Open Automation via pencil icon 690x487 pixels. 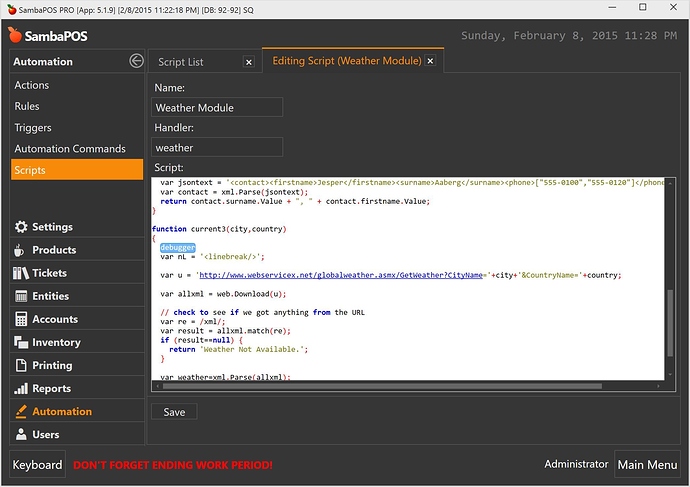tap(21, 411)
